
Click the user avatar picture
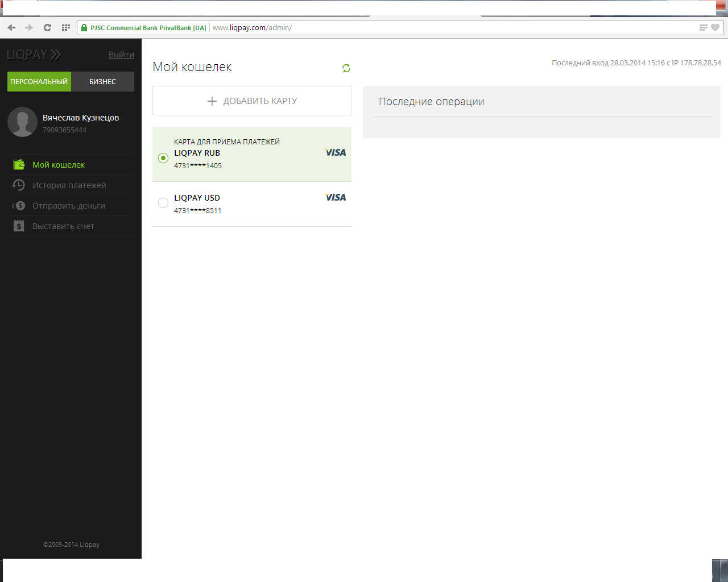[x=22, y=122]
